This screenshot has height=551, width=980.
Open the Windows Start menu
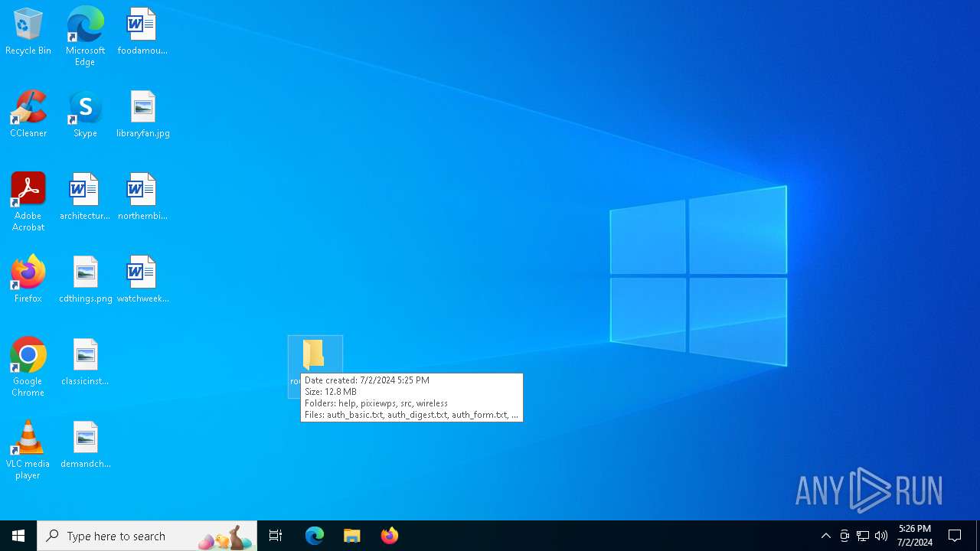(x=18, y=536)
